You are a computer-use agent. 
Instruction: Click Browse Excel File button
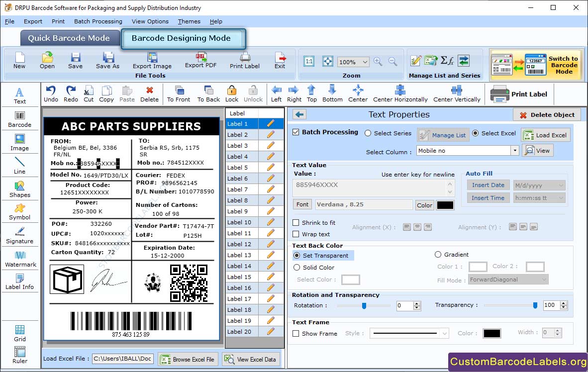187,359
